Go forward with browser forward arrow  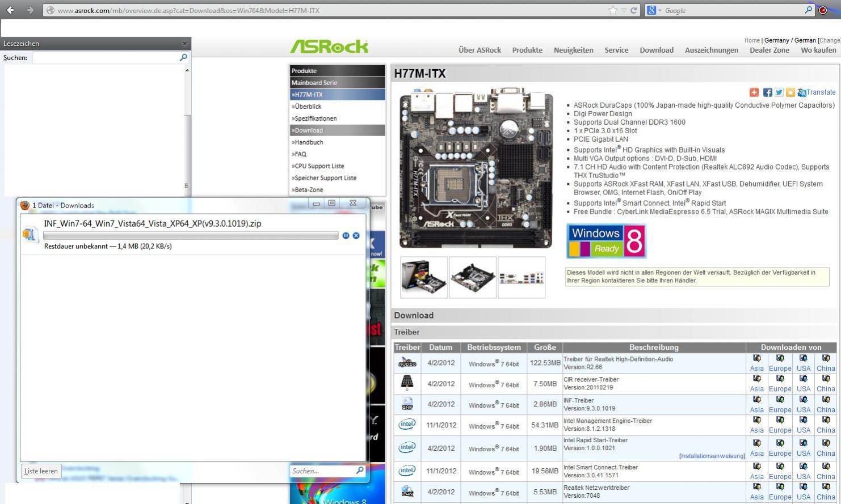pyautogui.click(x=30, y=10)
